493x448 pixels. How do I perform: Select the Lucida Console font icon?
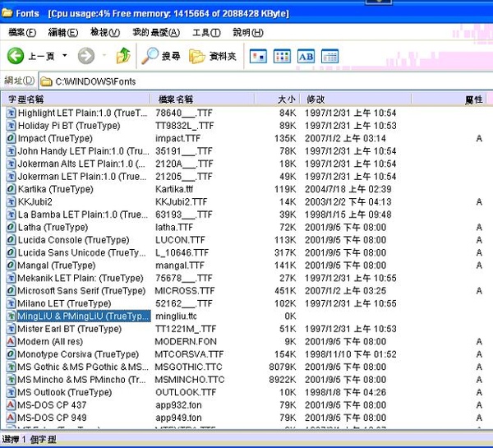(11, 240)
